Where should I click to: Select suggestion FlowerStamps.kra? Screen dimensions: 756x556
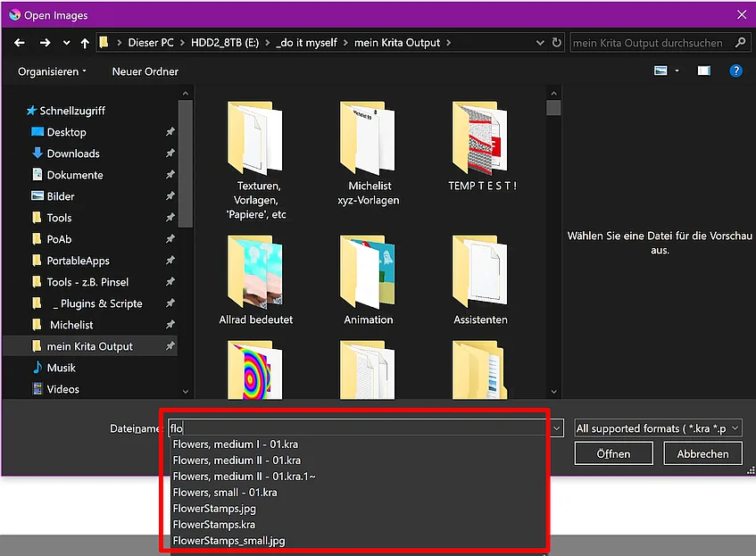[214, 525]
